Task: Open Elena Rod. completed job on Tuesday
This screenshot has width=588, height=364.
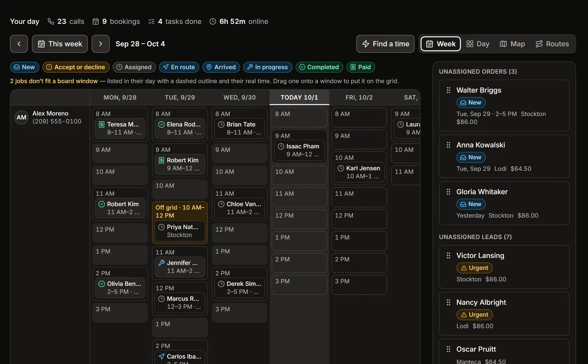Action: [180, 128]
